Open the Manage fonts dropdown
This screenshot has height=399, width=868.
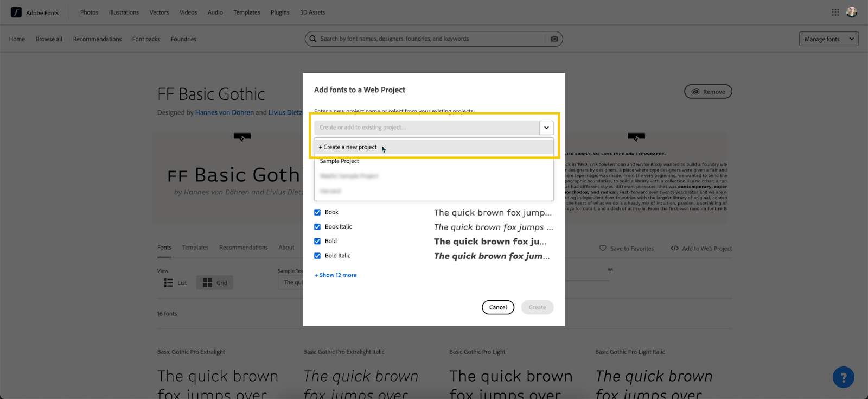tap(828, 39)
